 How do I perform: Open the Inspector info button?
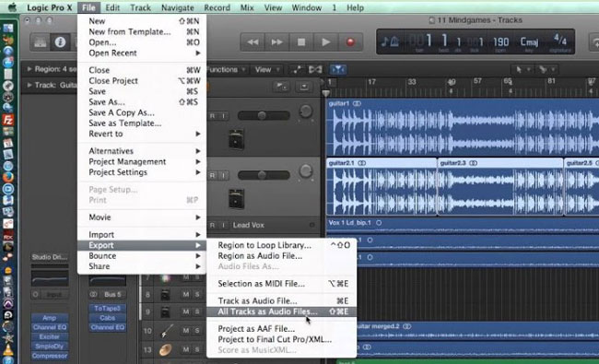60,42
